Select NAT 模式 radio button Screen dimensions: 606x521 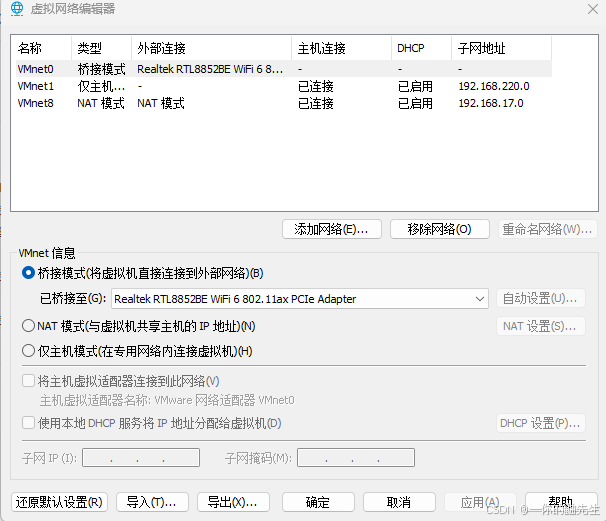coord(29,326)
